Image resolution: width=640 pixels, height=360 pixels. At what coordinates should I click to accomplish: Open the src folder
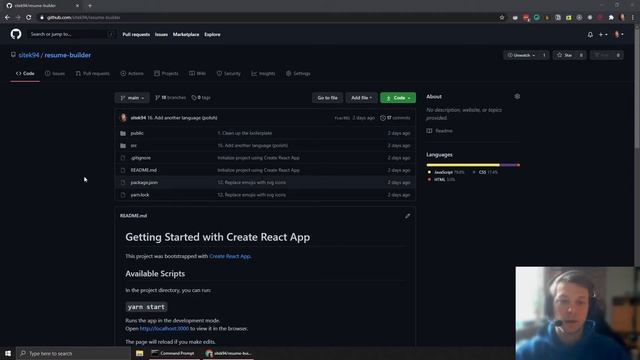[x=133, y=146]
